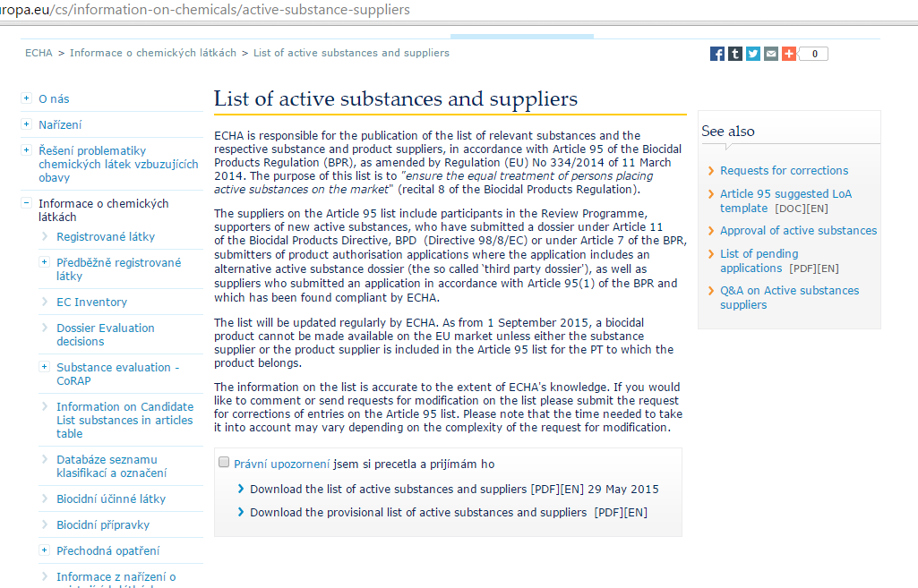Viewport: 918px width, 588px height.
Task: Open Registrované látky menu item
Action: (x=106, y=237)
